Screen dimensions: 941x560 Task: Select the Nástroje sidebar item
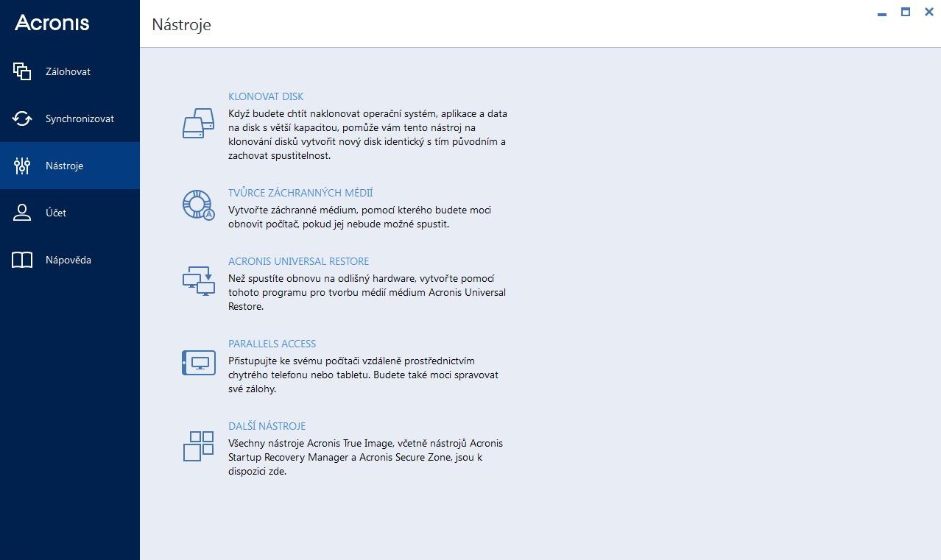70,166
